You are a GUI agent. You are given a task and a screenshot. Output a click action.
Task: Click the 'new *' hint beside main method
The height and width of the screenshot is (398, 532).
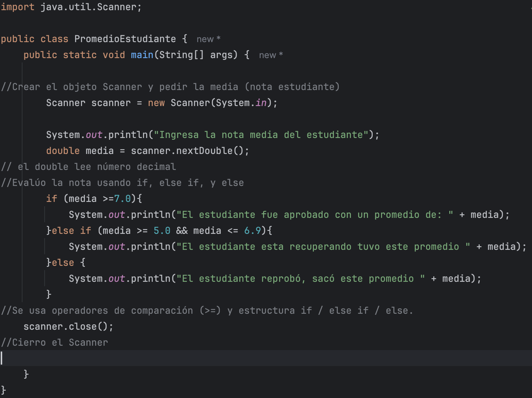click(x=271, y=55)
